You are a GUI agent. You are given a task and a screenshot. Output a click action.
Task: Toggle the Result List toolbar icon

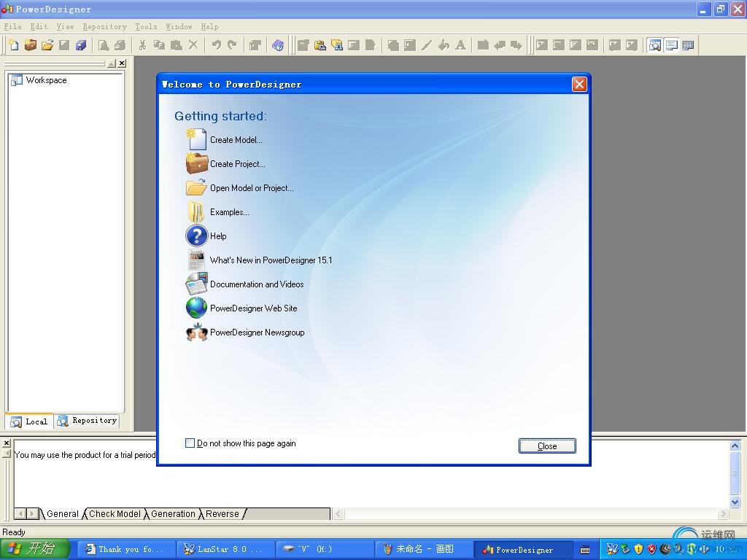click(688, 45)
